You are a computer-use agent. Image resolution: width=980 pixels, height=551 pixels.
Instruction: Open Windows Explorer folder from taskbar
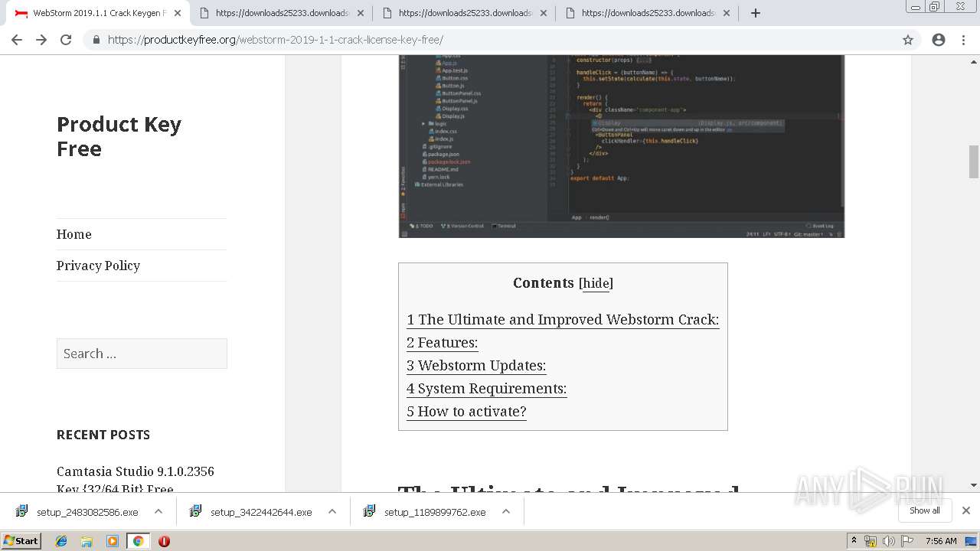[87, 541]
